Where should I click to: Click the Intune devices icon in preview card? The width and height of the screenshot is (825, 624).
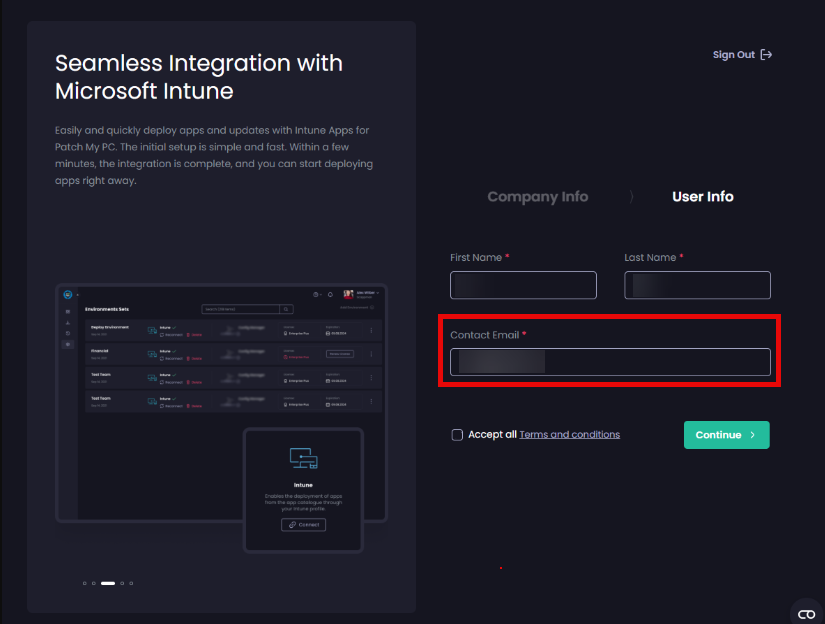303,458
